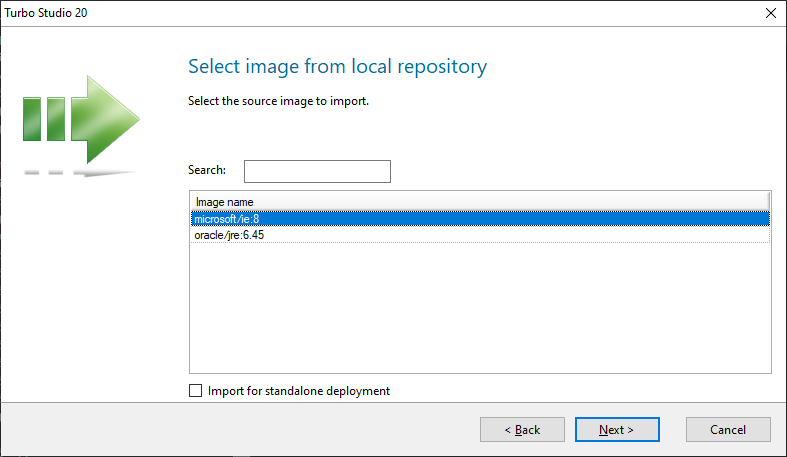Viewport: 787px width, 457px height.
Task: Click the Import for standalone deployment label
Action: click(298, 391)
